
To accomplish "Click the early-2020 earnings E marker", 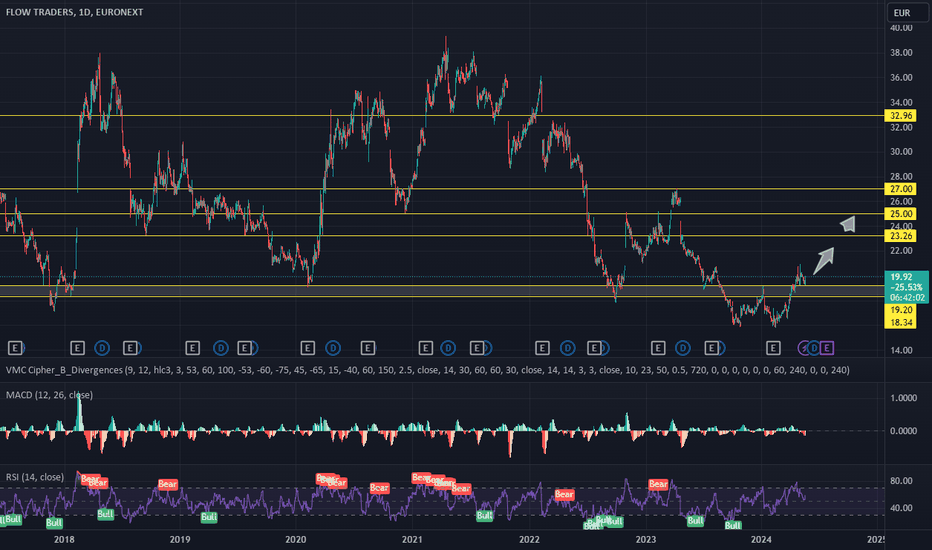I will 307,348.
